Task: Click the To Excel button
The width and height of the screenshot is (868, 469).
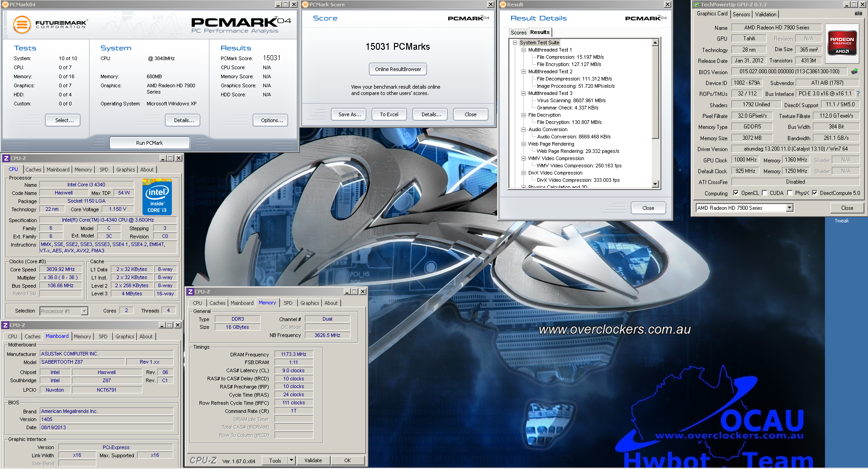Action: 389,114
